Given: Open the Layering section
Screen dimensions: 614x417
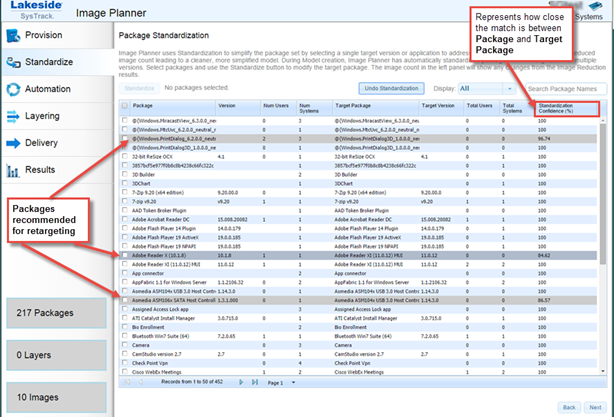Looking at the screenshot, I should pos(58,116).
